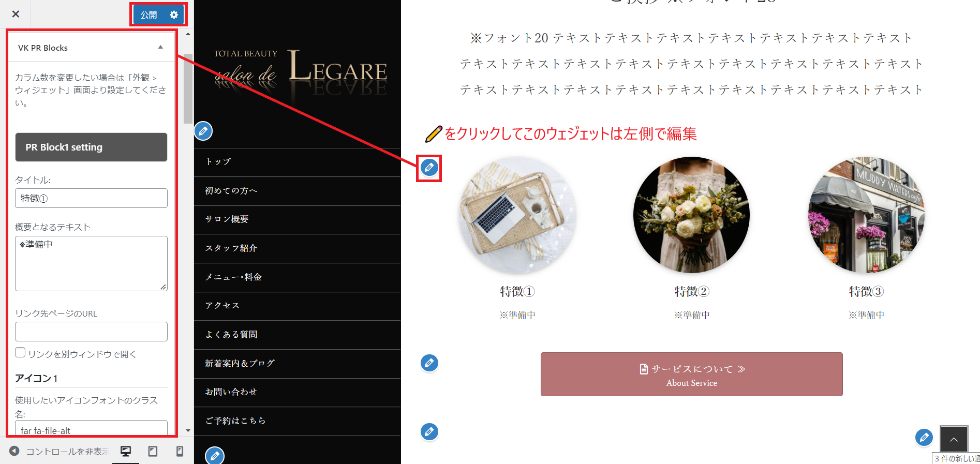Click the pencil edit icon beside the 特徴① image

(x=429, y=168)
